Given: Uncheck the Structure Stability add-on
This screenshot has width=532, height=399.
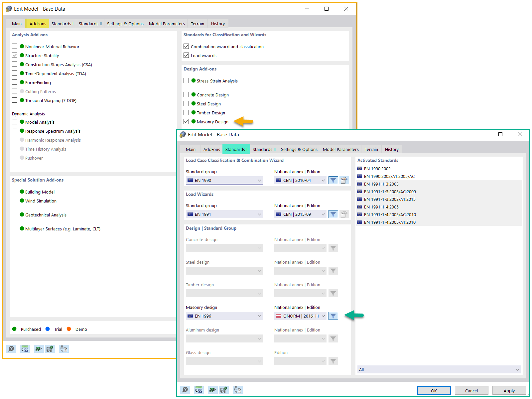Looking at the screenshot, I should [15, 55].
